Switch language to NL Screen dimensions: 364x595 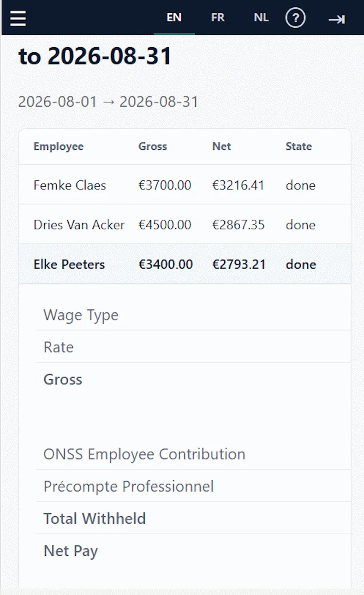(261, 18)
